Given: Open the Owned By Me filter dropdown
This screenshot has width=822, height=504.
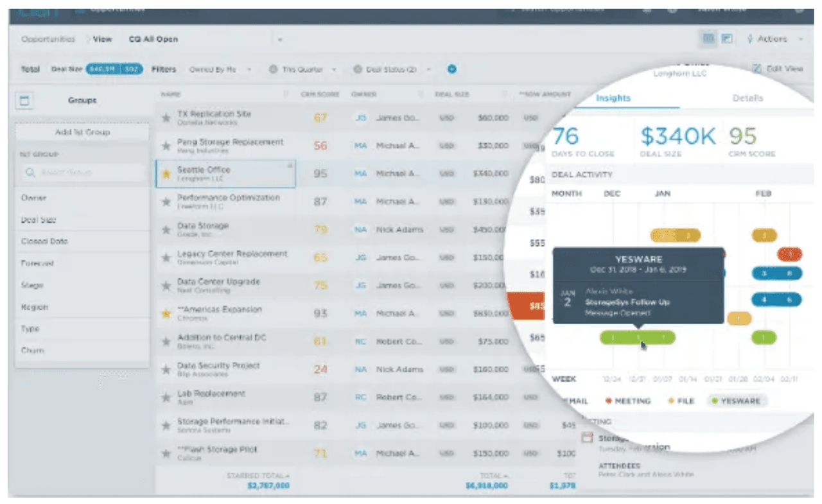Looking at the screenshot, I should 220,69.
